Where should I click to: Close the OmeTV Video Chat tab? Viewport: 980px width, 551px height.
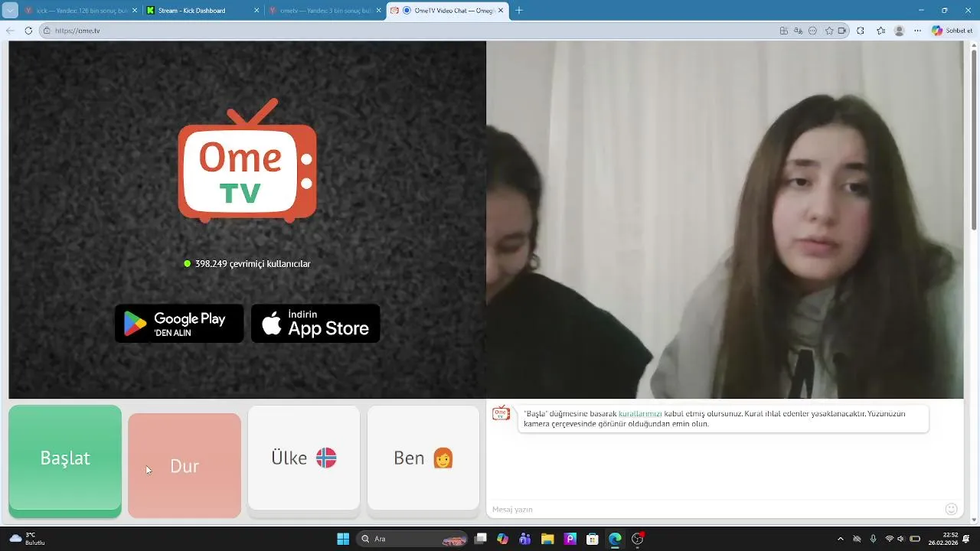click(501, 11)
